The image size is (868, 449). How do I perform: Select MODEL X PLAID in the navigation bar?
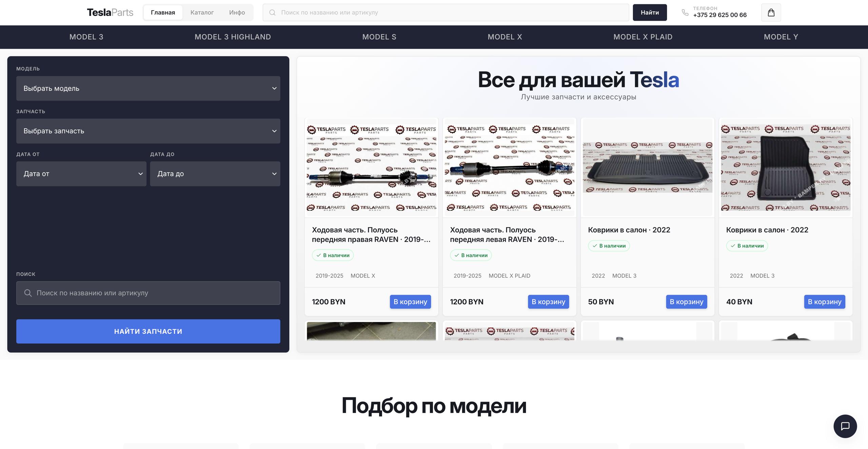click(643, 37)
